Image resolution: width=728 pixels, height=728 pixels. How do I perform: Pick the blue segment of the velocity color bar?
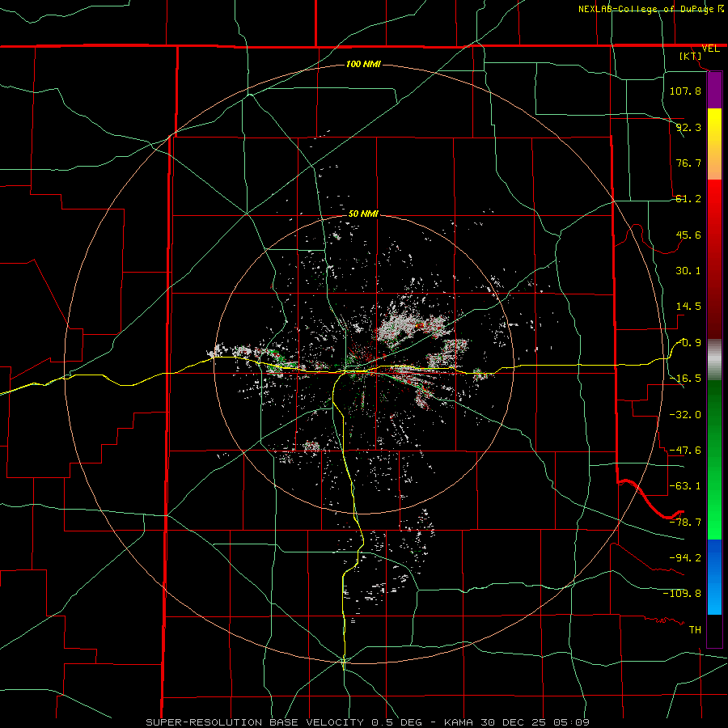[714, 577]
